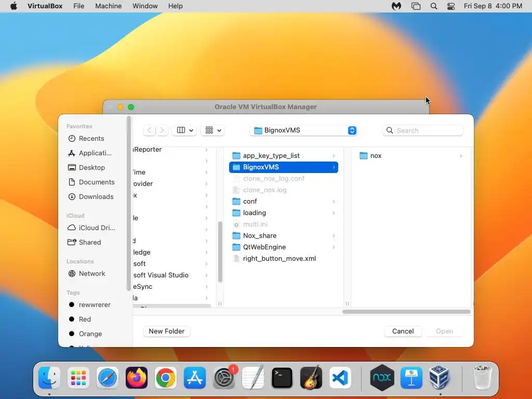Select the nox folder
The height and width of the screenshot is (399, 532).
tap(411, 156)
